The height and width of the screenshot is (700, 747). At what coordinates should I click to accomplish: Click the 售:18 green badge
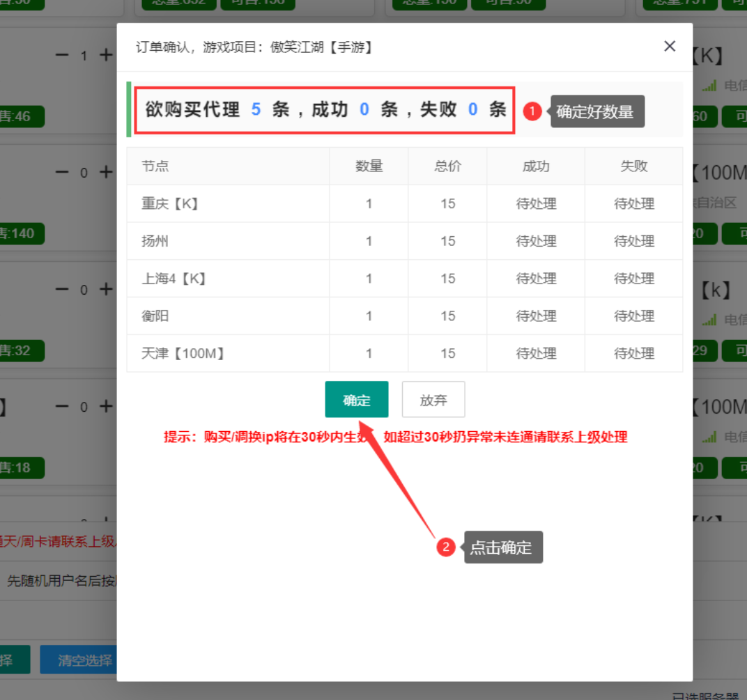[x=22, y=467]
